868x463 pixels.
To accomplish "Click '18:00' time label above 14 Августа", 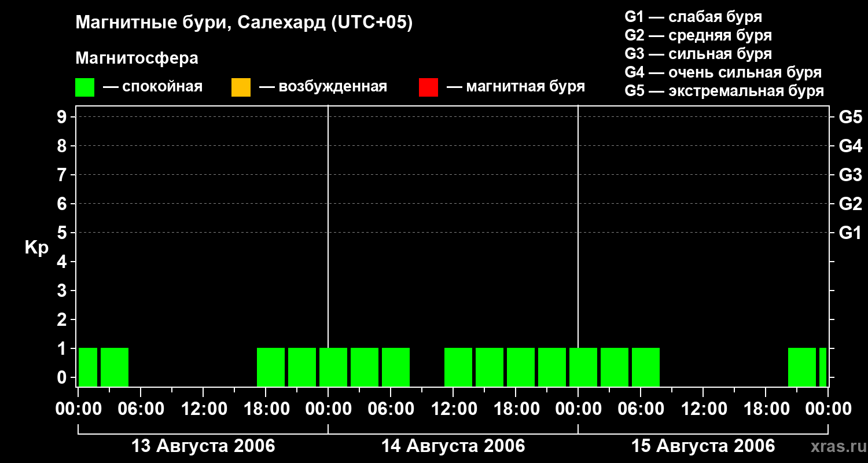I will pos(516,409).
